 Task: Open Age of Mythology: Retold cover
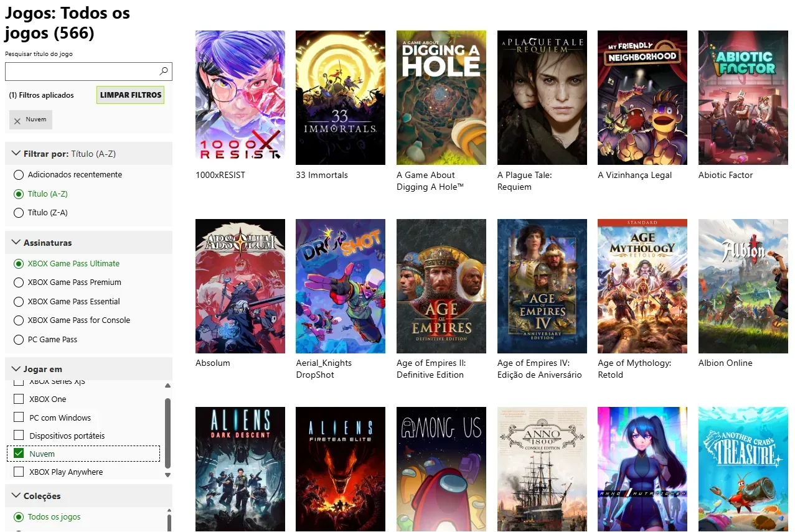tap(642, 286)
